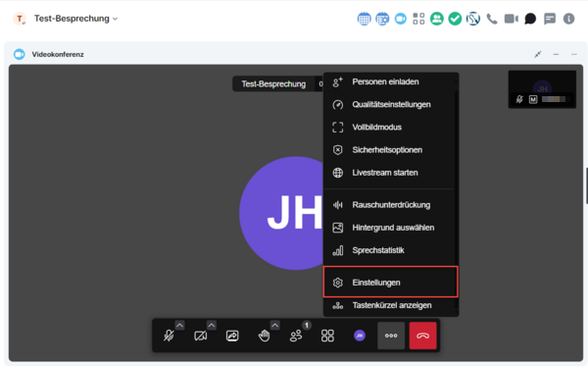The height and width of the screenshot is (368, 588).
Task: Pin the Videokonferenz panel
Action: tap(538, 54)
